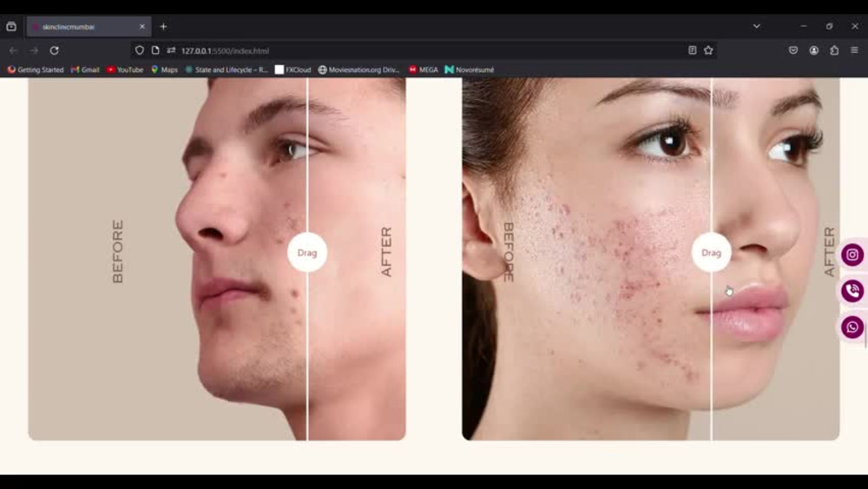Bookmark this page with the star icon

click(708, 50)
